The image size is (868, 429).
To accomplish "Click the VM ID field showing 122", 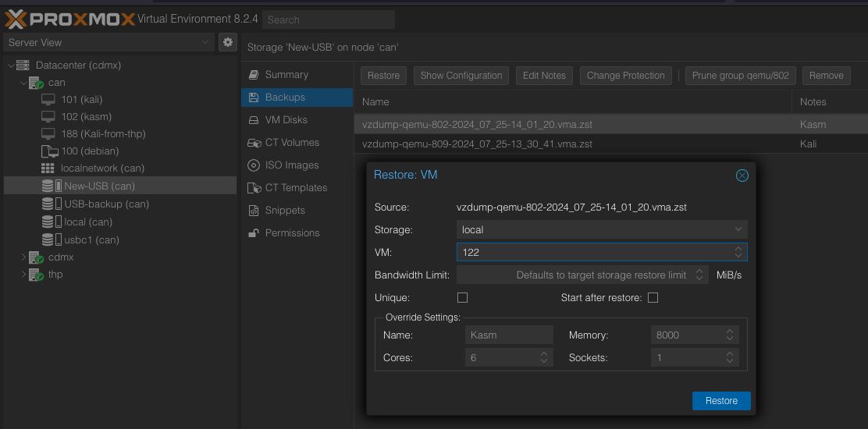I will pos(593,252).
